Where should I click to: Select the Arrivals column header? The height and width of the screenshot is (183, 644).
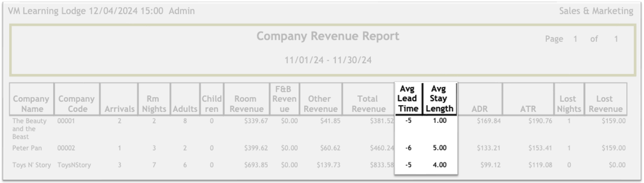[120, 109]
